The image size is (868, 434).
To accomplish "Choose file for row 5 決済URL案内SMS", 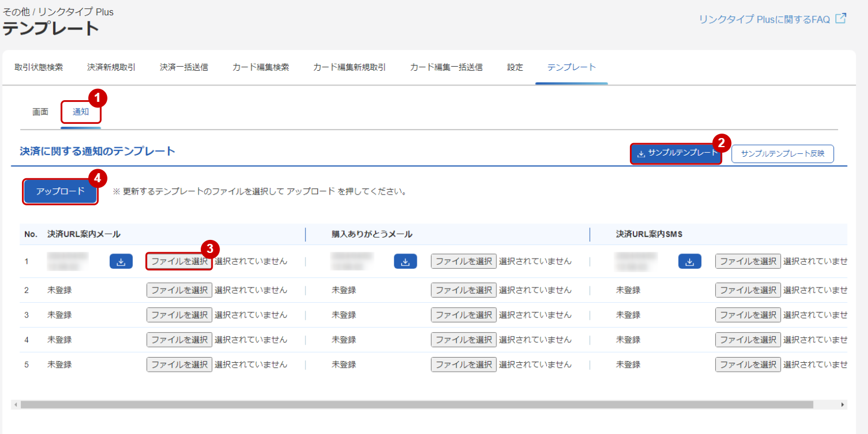I will [748, 365].
